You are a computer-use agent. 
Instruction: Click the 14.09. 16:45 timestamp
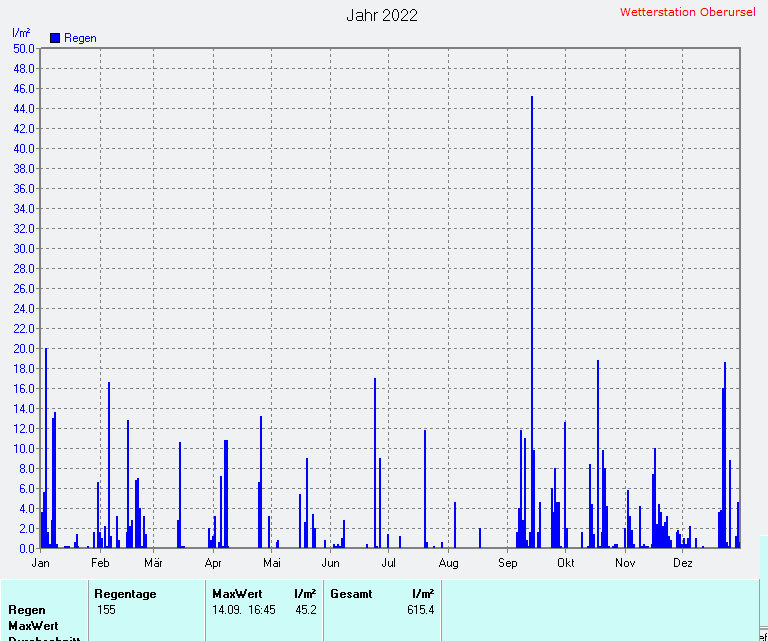pos(244,610)
